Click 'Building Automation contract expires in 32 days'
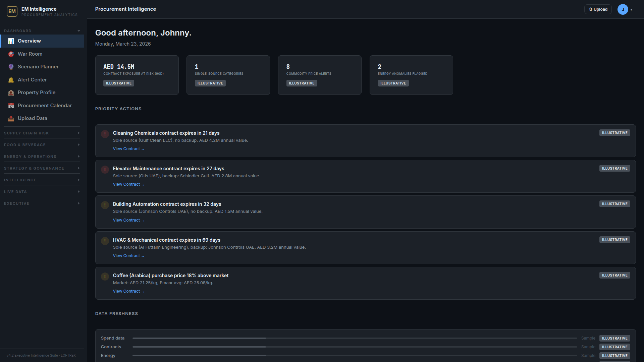The width and height of the screenshot is (644, 362). pyautogui.click(x=167, y=204)
